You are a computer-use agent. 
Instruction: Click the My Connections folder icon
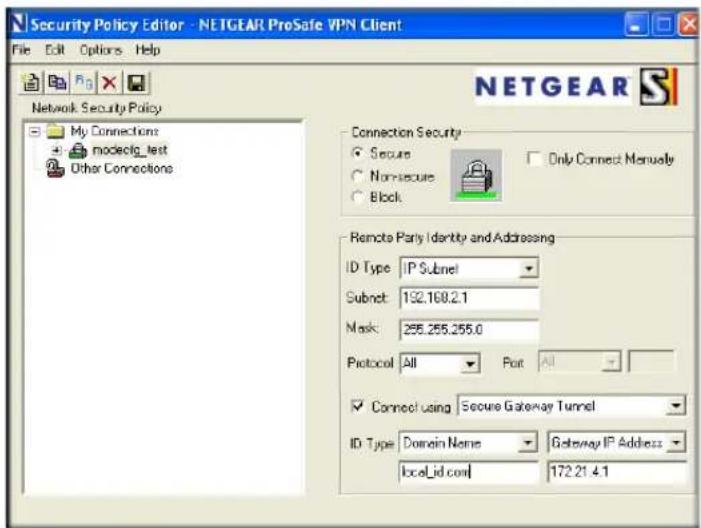(56, 131)
